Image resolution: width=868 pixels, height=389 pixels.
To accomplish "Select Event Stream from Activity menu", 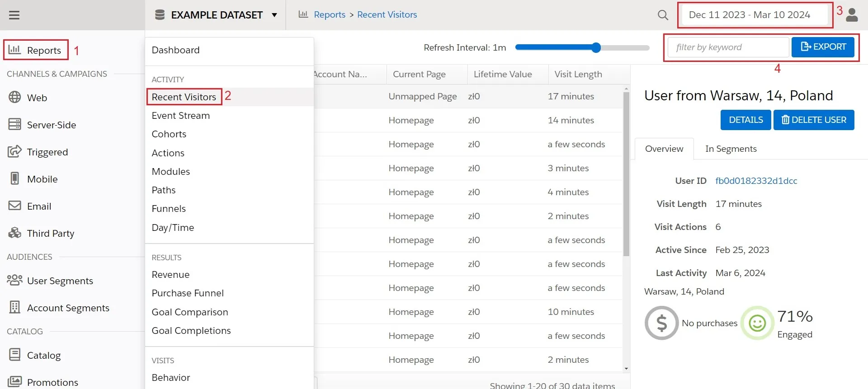I will tap(180, 116).
